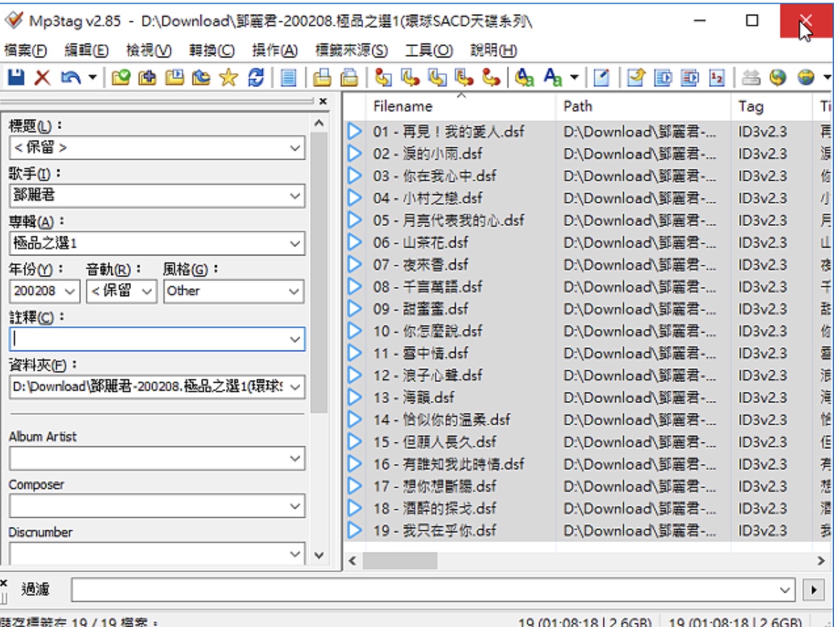
Task: Click the Select all files list icon
Action: (x=288, y=77)
